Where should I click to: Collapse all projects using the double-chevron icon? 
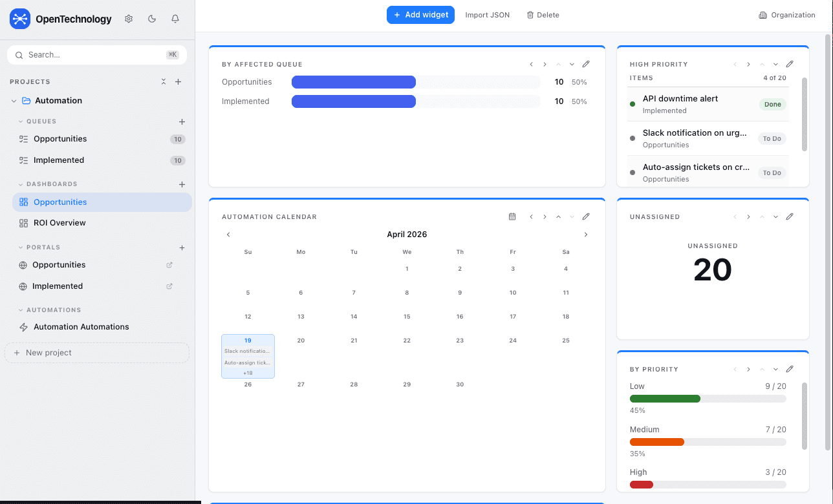coord(164,81)
